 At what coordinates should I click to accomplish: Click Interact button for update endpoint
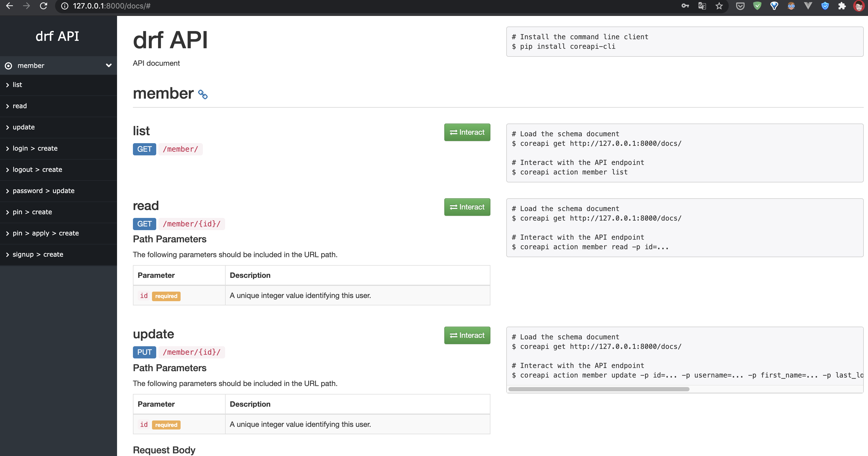point(467,335)
